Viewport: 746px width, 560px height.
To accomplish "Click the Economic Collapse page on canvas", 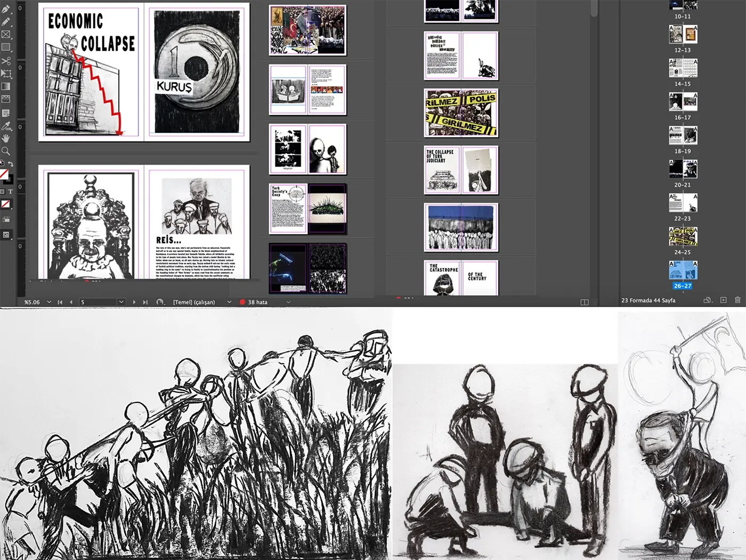I will [91, 72].
